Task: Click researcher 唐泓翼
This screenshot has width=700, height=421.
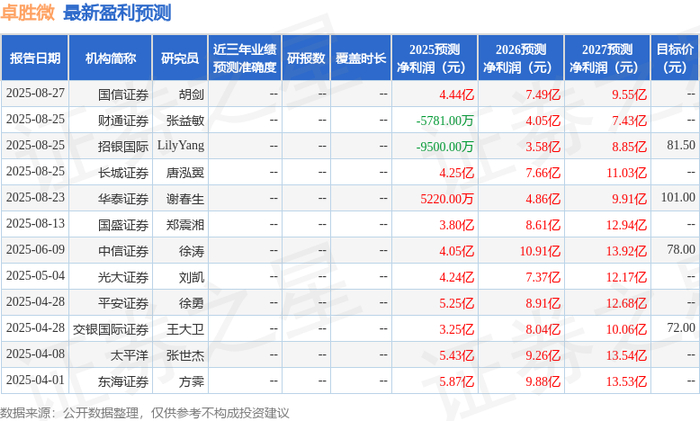Action: point(185,173)
